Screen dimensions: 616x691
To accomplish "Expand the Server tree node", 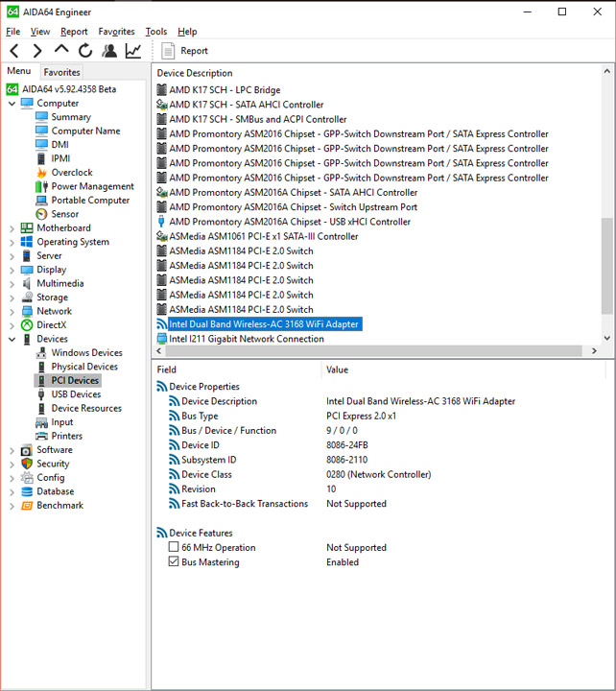I will pos(12,256).
